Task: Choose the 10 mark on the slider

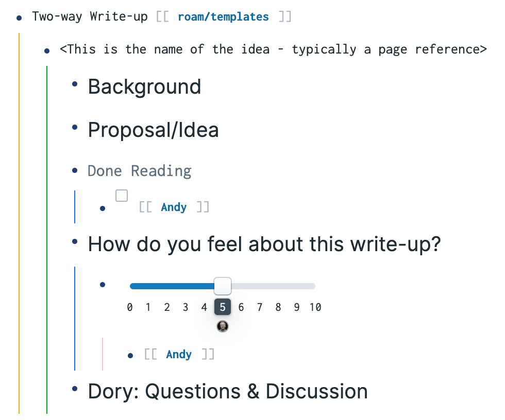Action: tap(315, 307)
